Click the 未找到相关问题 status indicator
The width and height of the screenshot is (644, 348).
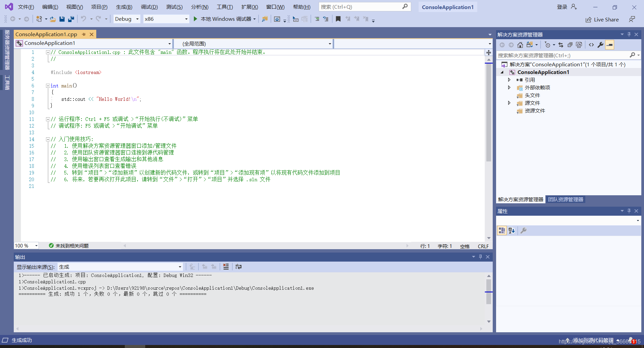point(69,246)
